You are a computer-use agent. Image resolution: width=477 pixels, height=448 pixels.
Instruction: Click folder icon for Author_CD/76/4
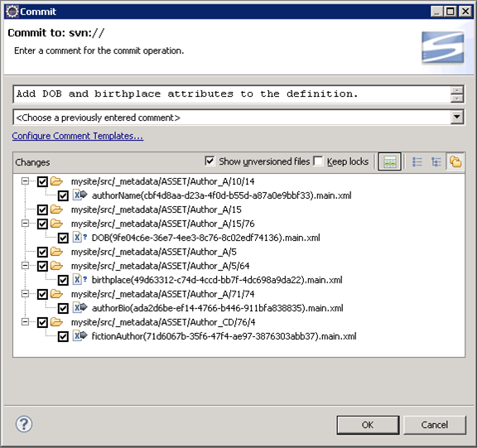(x=56, y=322)
